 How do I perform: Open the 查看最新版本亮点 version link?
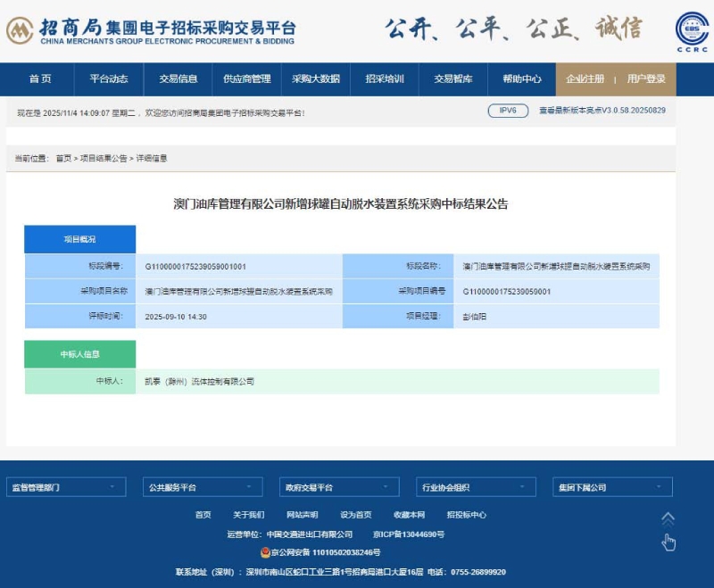click(602, 112)
